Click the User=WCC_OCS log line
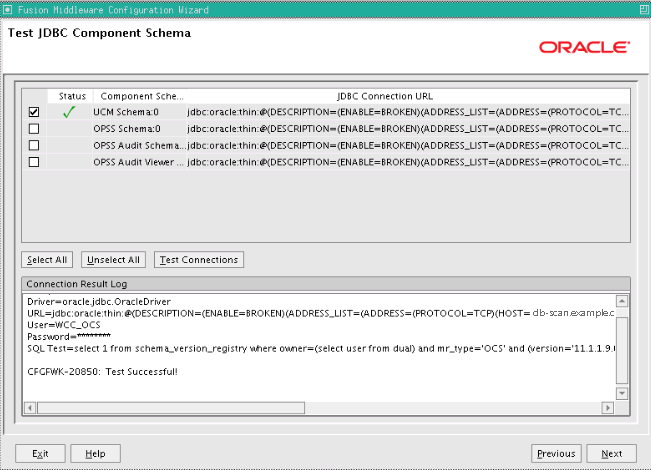Viewport: 651px width, 470px height. 64,325
